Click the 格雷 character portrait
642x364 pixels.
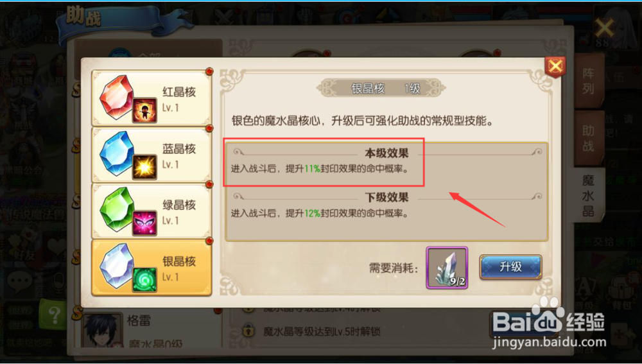pyautogui.click(x=102, y=330)
